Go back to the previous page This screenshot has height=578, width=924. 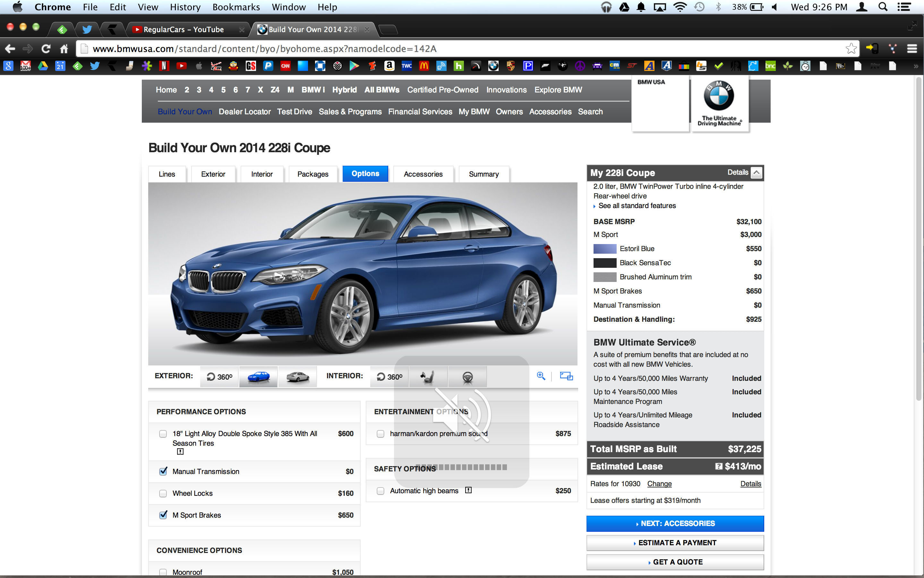10,49
